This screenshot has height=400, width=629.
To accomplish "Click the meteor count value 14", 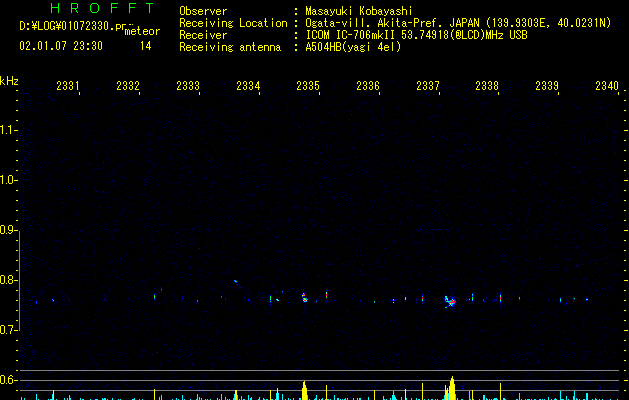I will [146, 46].
